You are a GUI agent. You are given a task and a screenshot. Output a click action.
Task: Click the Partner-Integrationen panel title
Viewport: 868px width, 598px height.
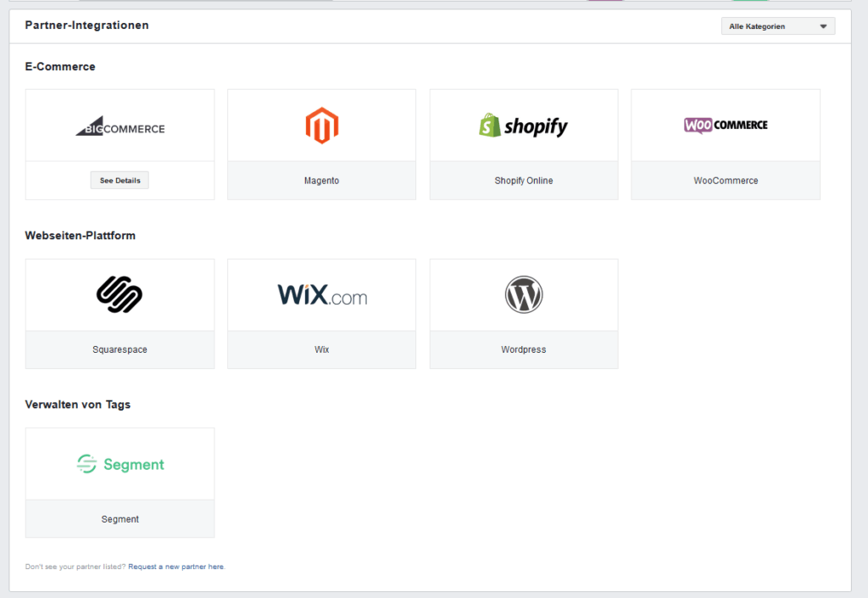(86, 25)
